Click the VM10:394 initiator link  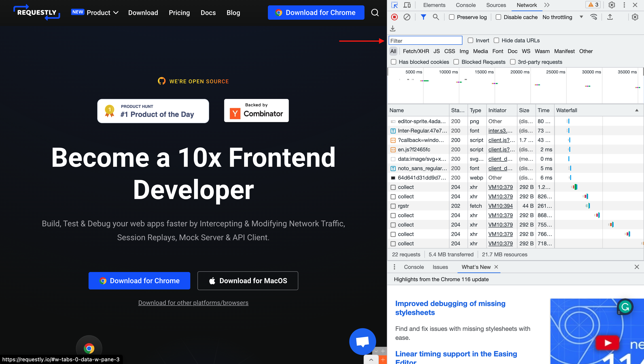coord(500,206)
